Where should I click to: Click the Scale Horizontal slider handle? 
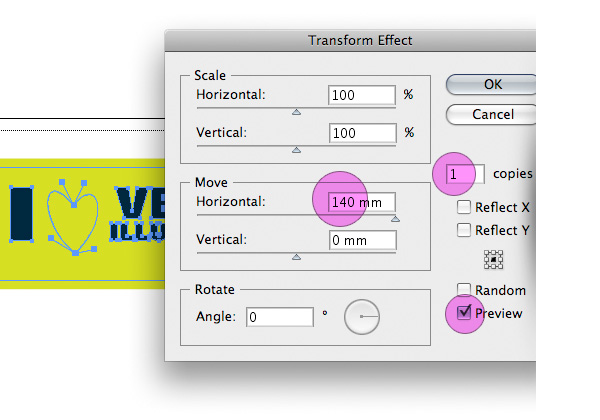click(296, 112)
